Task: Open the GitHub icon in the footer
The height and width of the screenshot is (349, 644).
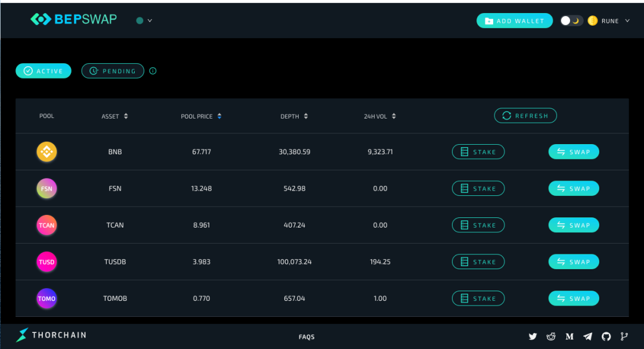Action: (606, 336)
